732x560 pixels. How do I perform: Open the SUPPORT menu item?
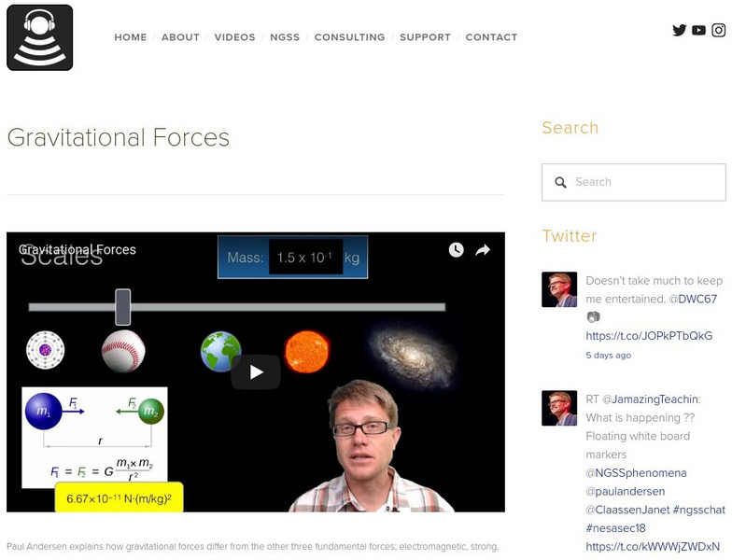pyautogui.click(x=426, y=37)
